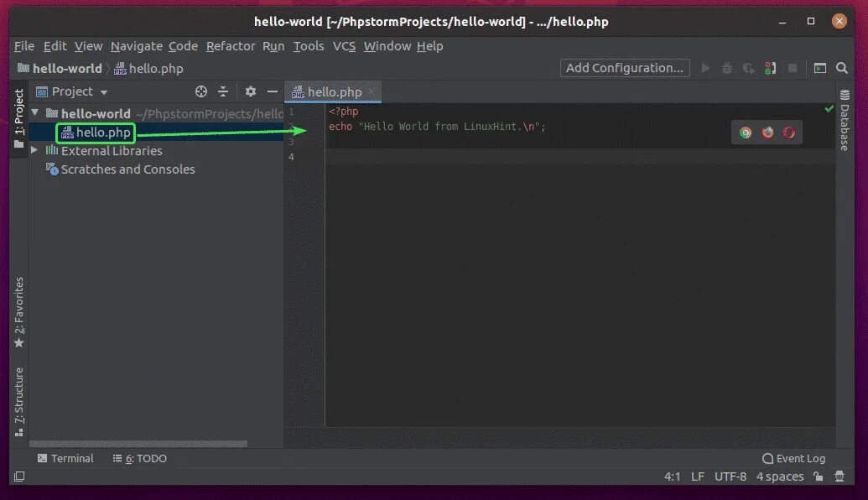Click the inspector hector icon in status bar
Viewport: 868px width, 500px height.
839,477
